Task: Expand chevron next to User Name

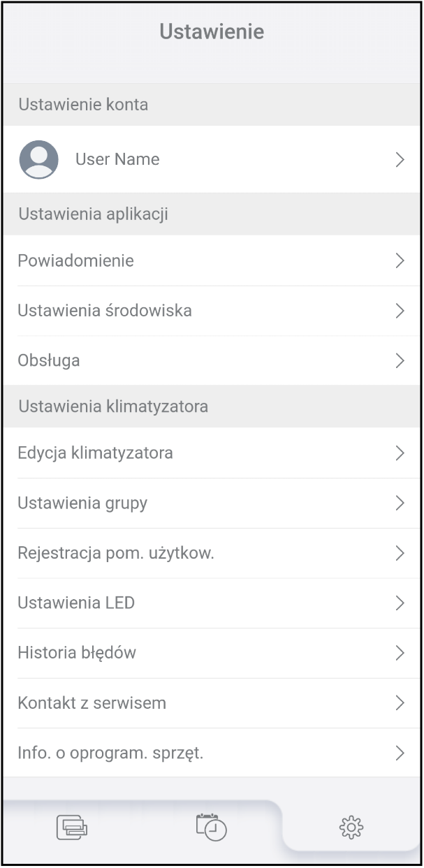Action: click(400, 160)
